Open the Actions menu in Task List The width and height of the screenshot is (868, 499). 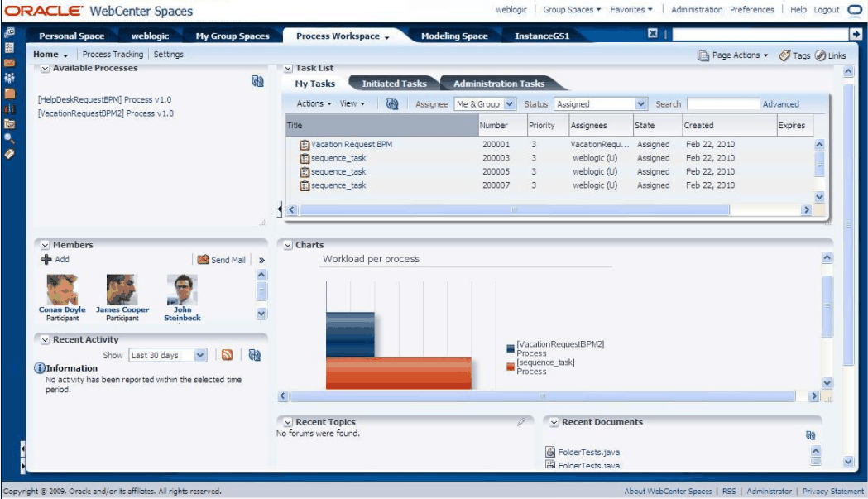point(314,103)
